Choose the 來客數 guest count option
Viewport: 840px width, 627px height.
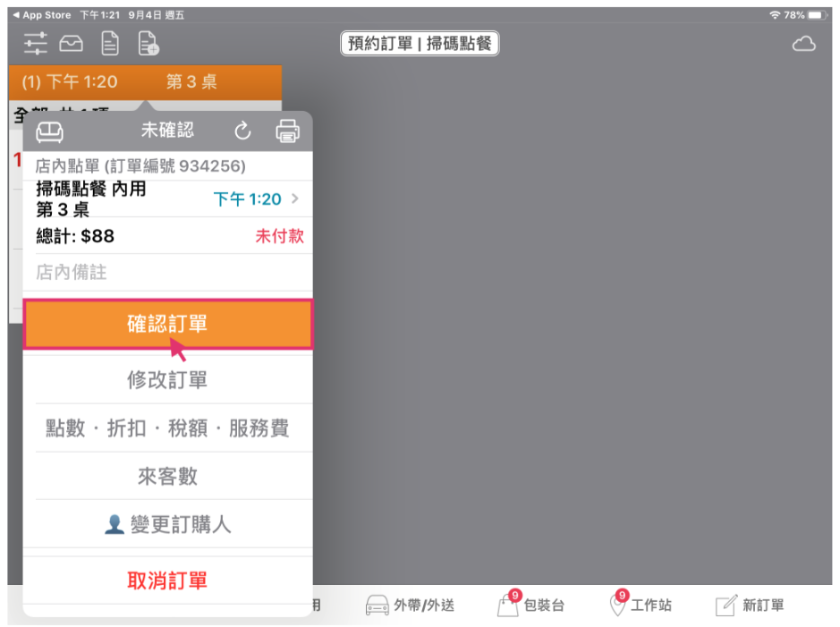click(x=167, y=476)
